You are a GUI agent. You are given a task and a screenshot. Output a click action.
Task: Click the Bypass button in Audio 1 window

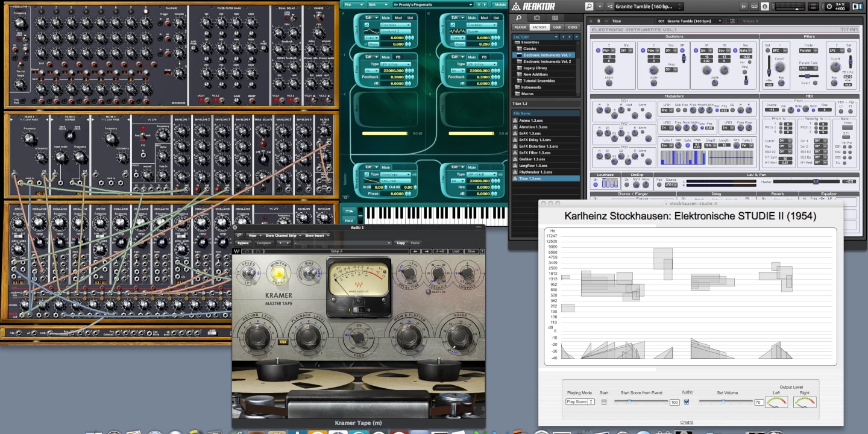click(x=243, y=243)
